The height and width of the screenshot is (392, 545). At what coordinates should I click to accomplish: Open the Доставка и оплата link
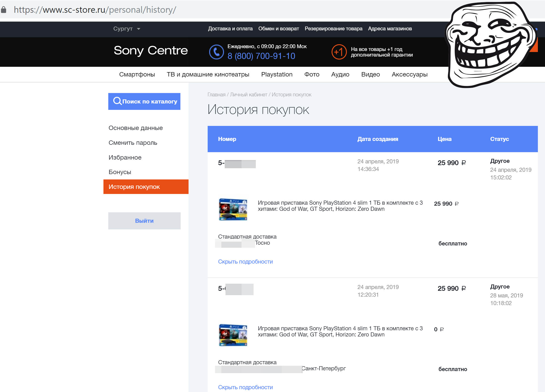[230, 29]
